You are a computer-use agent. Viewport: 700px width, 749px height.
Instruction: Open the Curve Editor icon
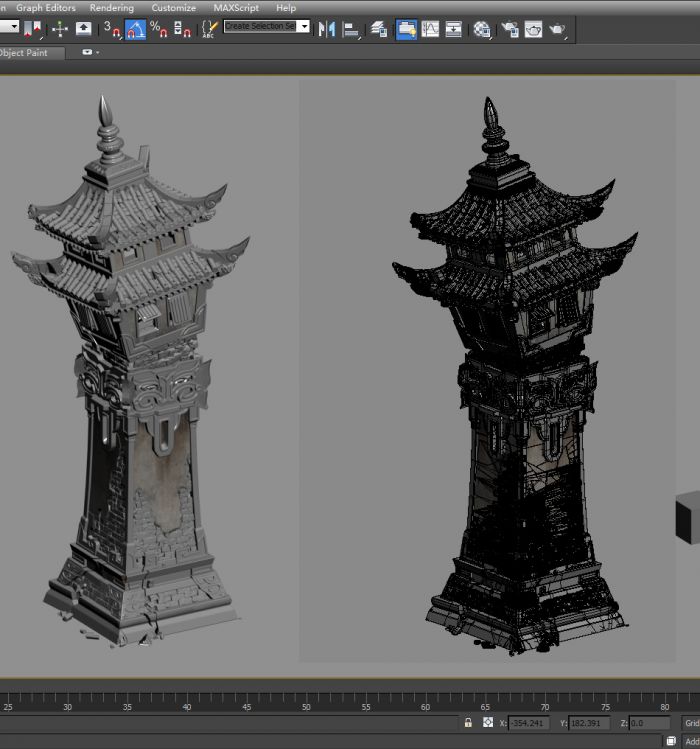[430, 29]
